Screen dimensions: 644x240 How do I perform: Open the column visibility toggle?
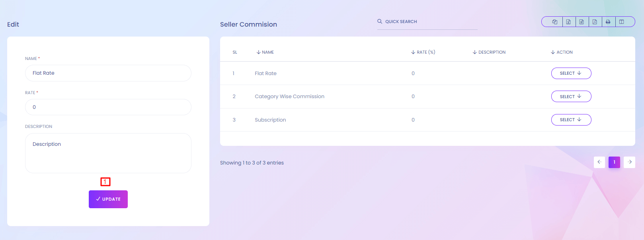pyautogui.click(x=622, y=22)
